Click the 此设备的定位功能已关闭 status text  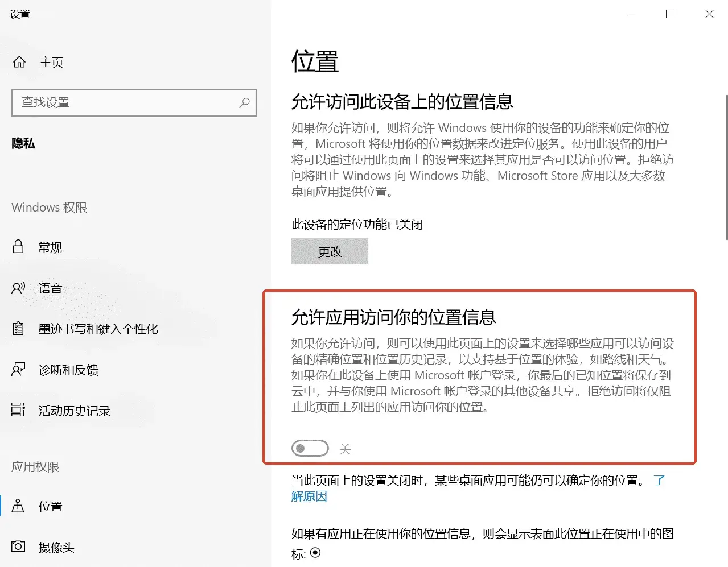click(x=357, y=224)
